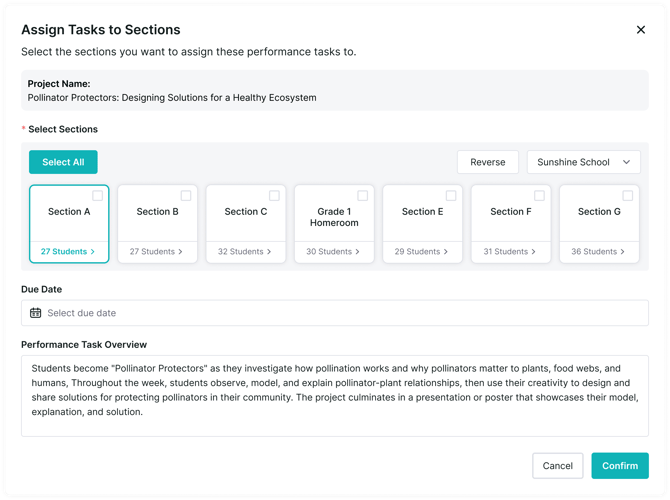Select the Section G checkbox
The width and height of the screenshot is (670, 500).
[627, 196]
